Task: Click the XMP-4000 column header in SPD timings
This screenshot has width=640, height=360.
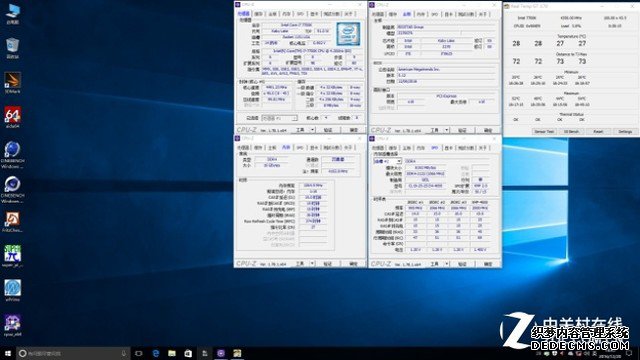Action: (x=480, y=202)
